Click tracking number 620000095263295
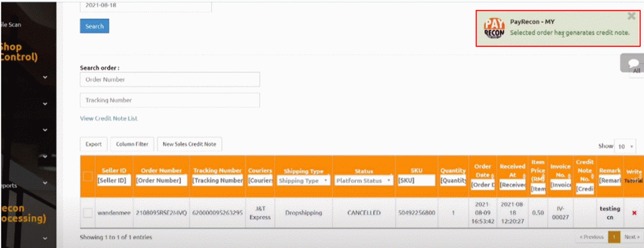 (218, 213)
